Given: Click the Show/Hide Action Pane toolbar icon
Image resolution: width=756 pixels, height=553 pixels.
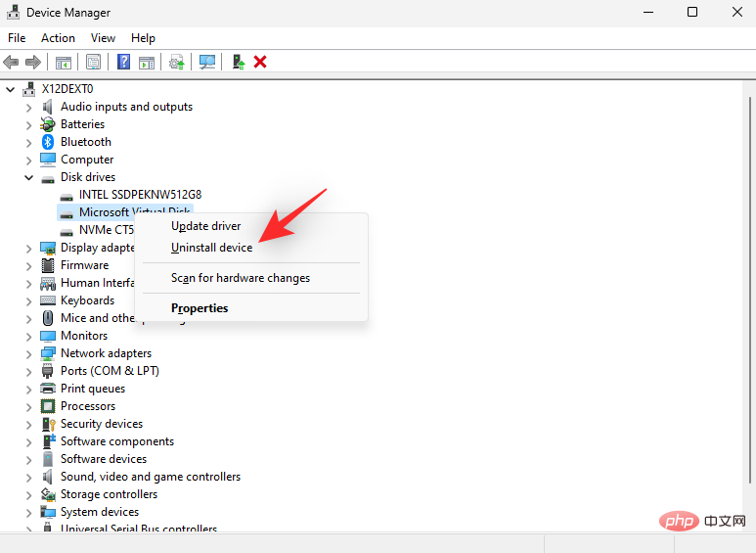Looking at the screenshot, I should pos(147,63).
